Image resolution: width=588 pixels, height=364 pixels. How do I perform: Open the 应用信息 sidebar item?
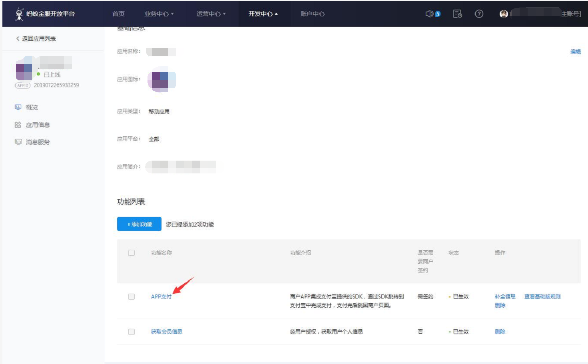tap(38, 125)
